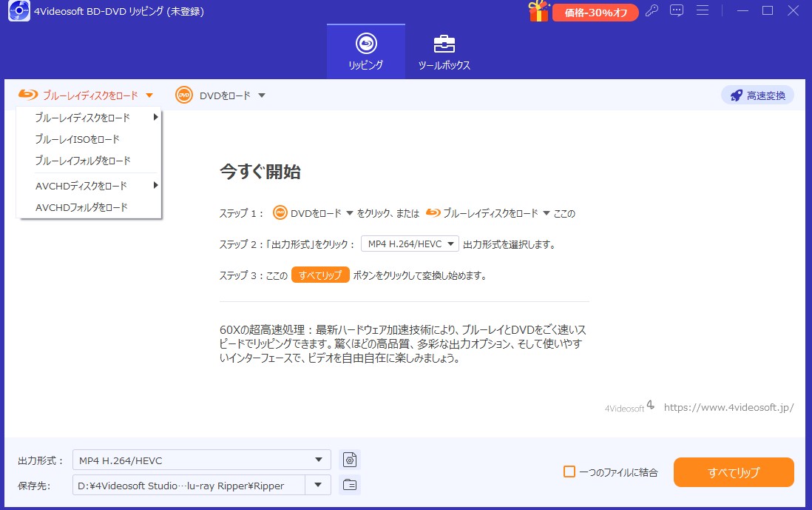Open the 出力形式 MP4 H.264/HEVC combo box

click(x=201, y=460)
